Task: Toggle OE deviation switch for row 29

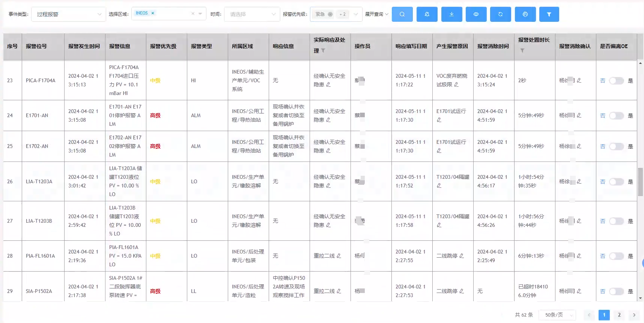Action: coord(616,291)
